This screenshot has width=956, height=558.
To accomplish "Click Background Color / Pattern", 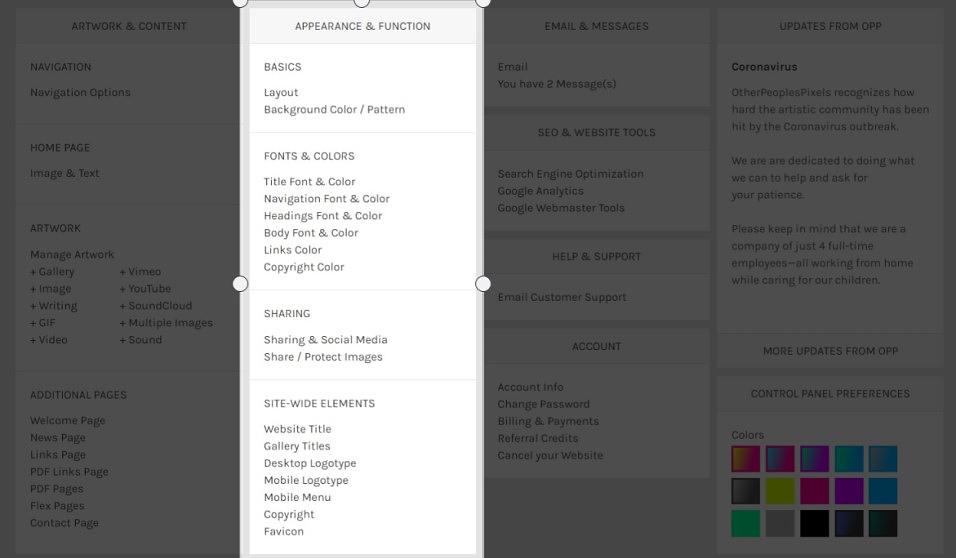I will coord(334,110).
